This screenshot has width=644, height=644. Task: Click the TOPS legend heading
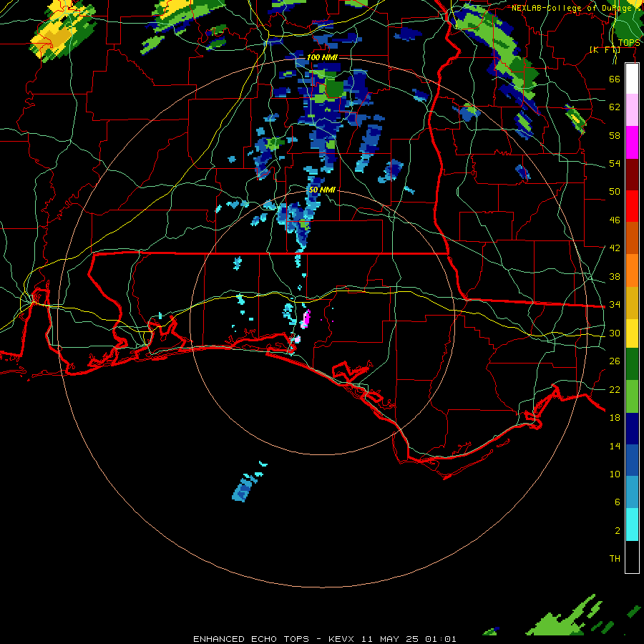click(x=629, y=43)
